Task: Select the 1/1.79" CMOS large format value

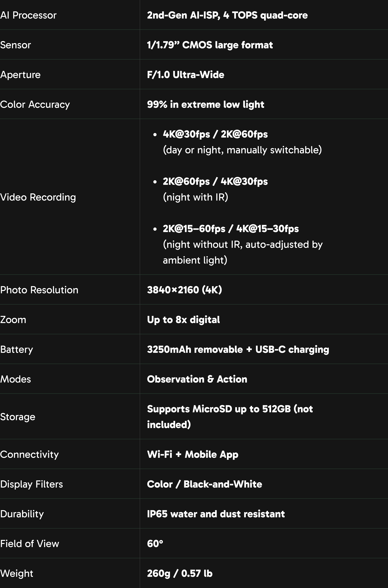Action: click(210, 45)
